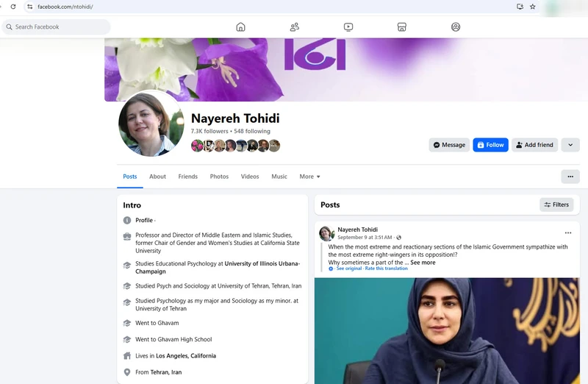The image size is (588, 384).
Task: Open the purple flower cover photo
Action: click(x=346, y=69)
